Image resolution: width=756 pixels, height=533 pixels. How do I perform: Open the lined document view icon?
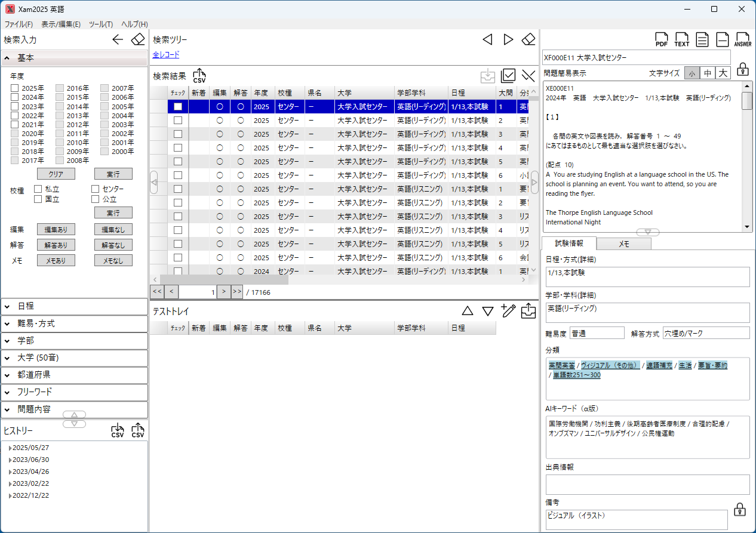(x=703, y=40)
